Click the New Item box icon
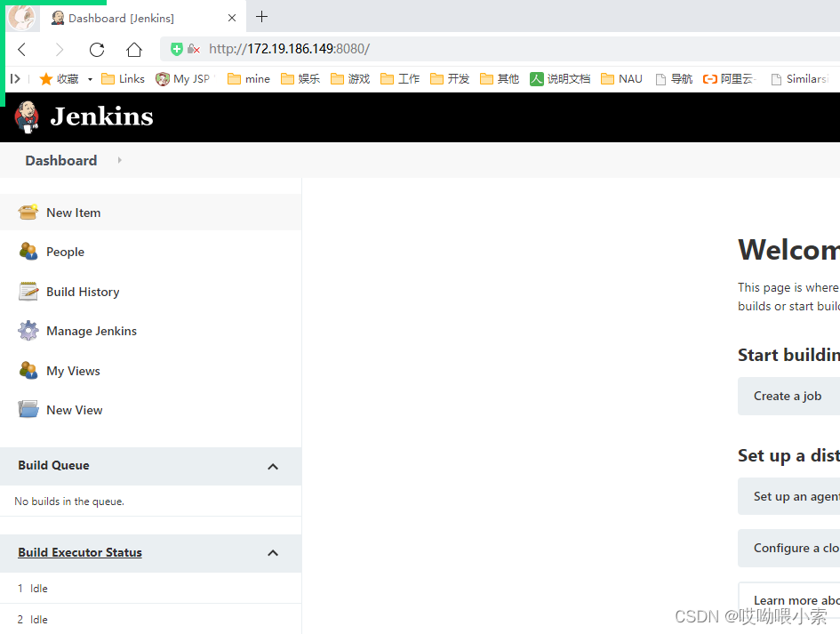This screenshot has width=840, height=634. (x=28, y=213)
